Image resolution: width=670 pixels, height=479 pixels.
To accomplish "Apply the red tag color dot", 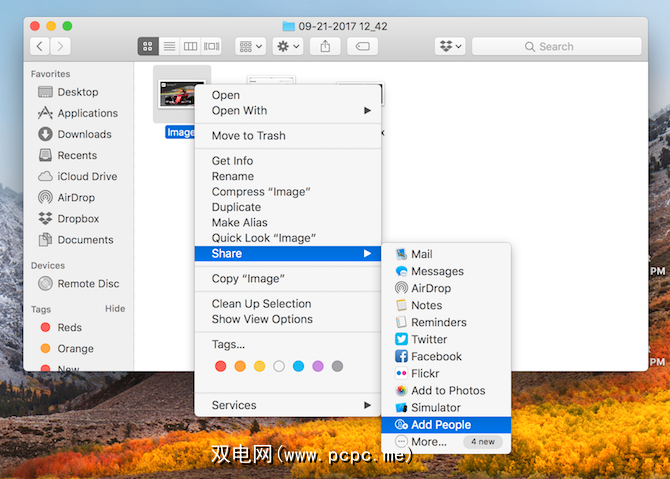I will coord(220,366).
